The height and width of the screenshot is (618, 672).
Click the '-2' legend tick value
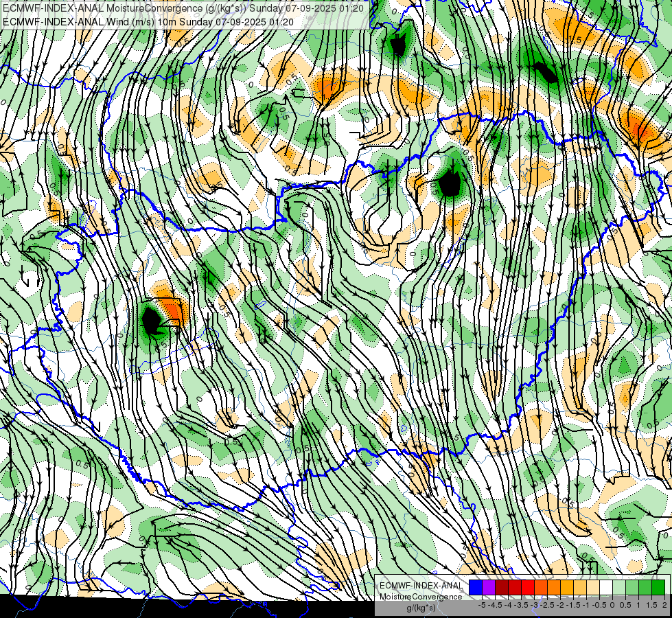coord(560,605)
